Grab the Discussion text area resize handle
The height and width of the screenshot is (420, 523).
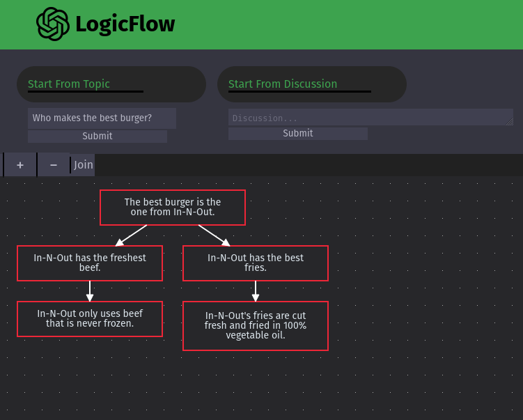pyautogui.click(x=510, y=122)
